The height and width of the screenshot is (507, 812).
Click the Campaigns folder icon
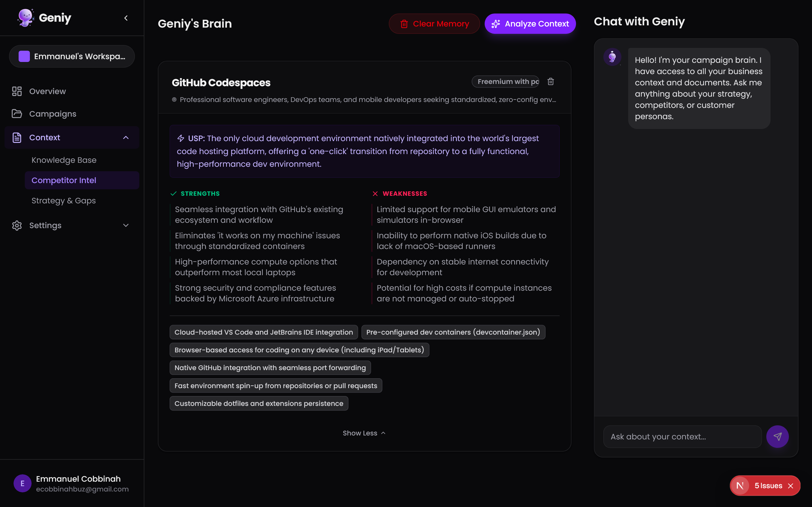coord(17,114)
